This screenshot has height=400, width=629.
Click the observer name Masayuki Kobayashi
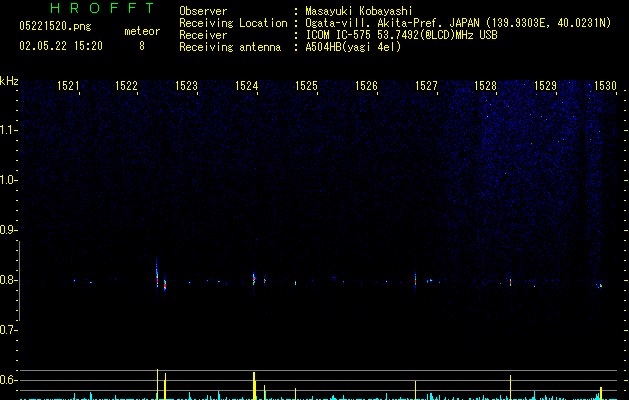(x=359, y=11)
